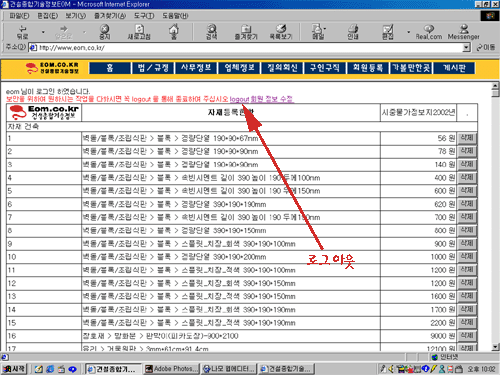Switch to Adobe Photoshop in the taskbar
500x375 pixels.
pyautogui.click(x=171, y=369)
